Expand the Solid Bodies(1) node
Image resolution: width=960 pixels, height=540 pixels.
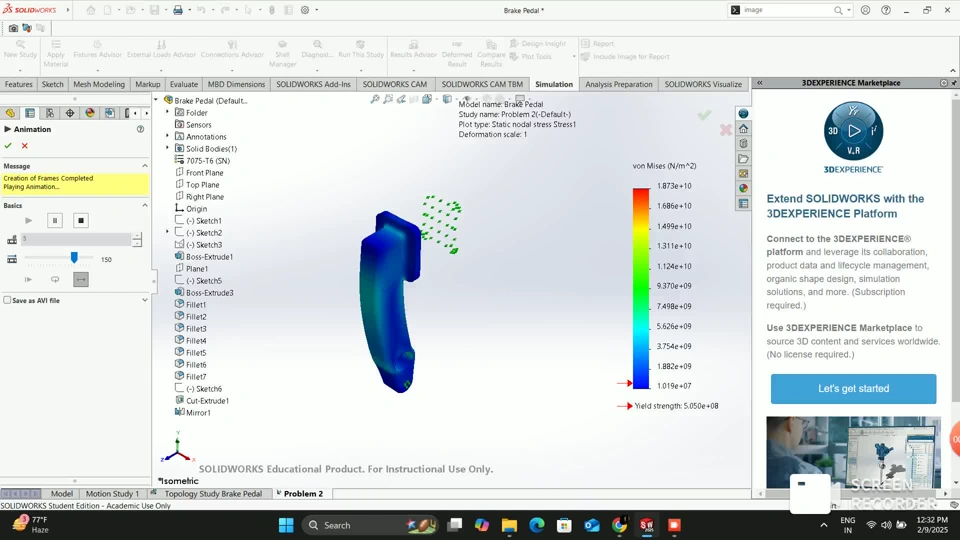click(168, 148)
